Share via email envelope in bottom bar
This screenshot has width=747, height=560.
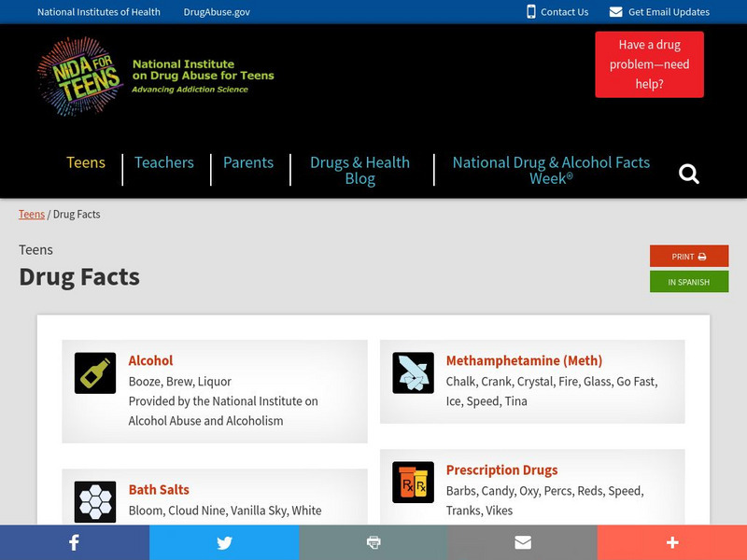pos(523,542)
